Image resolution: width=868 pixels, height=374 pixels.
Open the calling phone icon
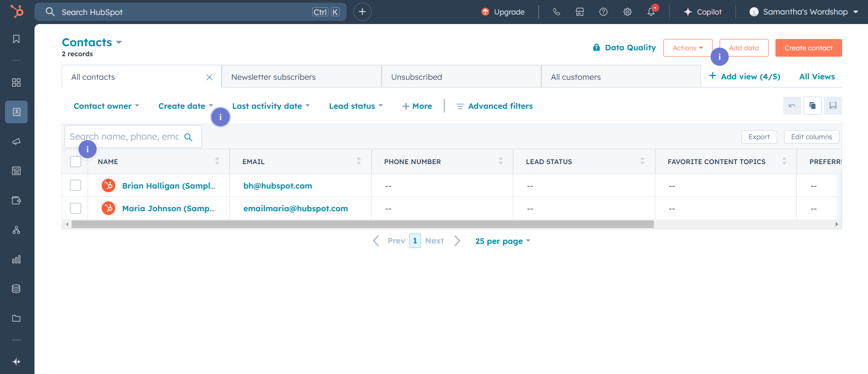[x=556, y=12]
